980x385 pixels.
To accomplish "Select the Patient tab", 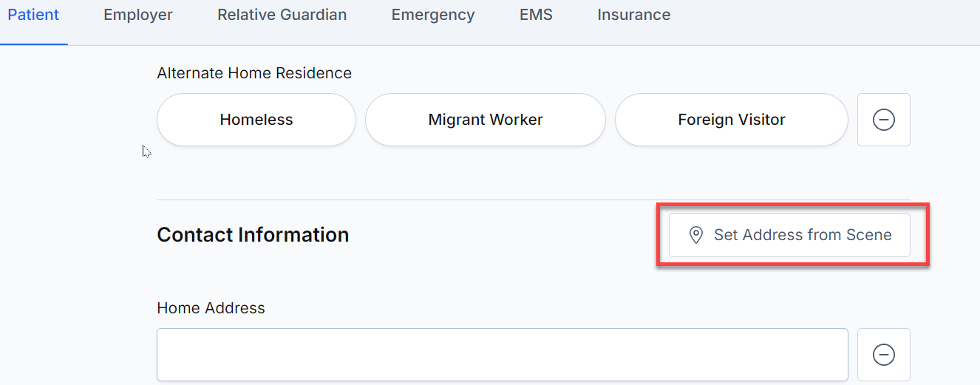I will (x=33, y=15).
